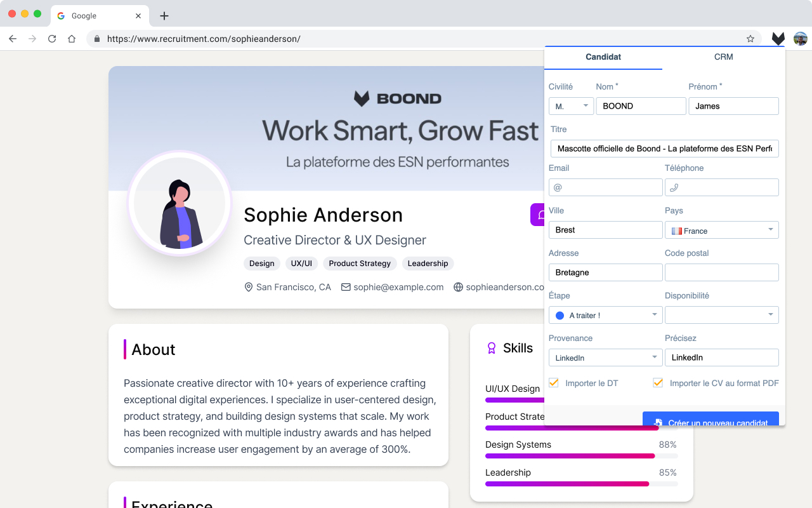Click the sophie@example.com email link
This screenshot has width=812, height=508.
point(398,287)
